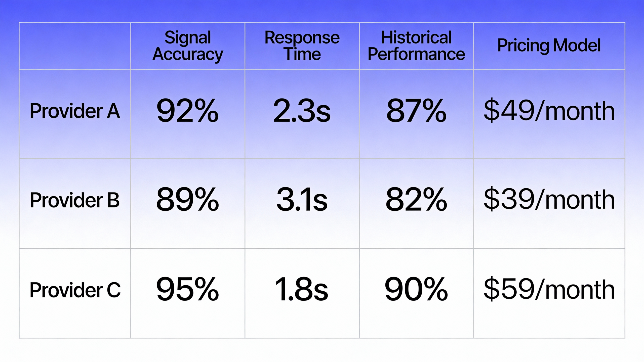The height and width of the screenshot is (362, 644).
Task: Click Provider A's 92% accuracy value
Action: point(188,111)
